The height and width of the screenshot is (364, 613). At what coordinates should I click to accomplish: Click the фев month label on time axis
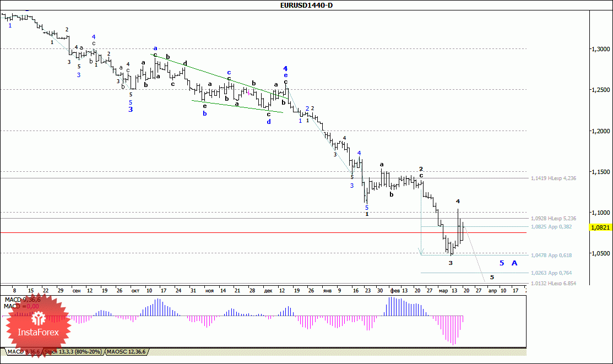395,291
